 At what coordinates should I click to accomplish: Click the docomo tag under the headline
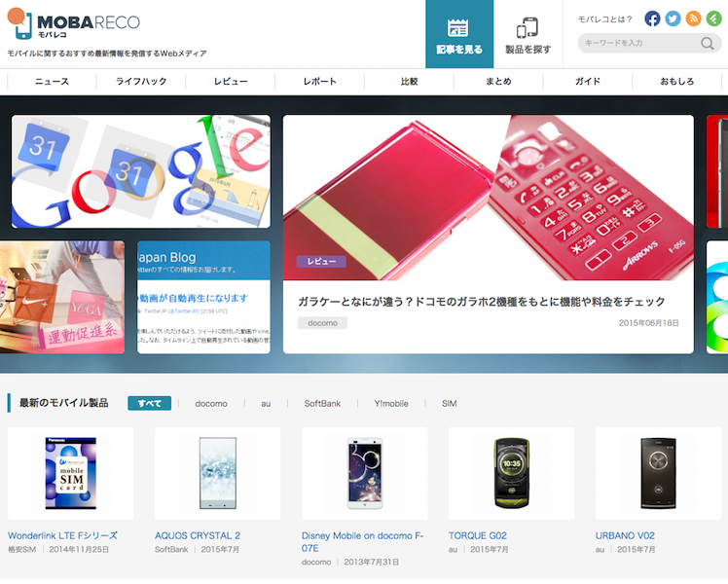(x=322, y=323)
